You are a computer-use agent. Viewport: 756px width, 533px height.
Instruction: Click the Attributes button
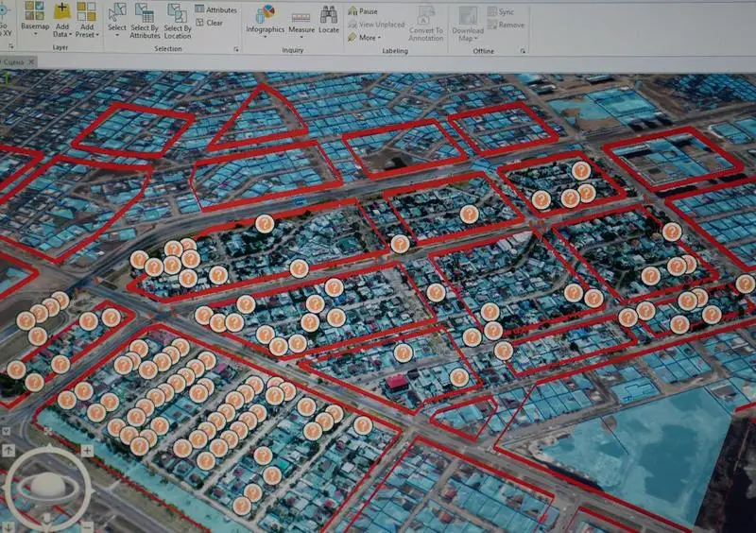coord(215,9)
